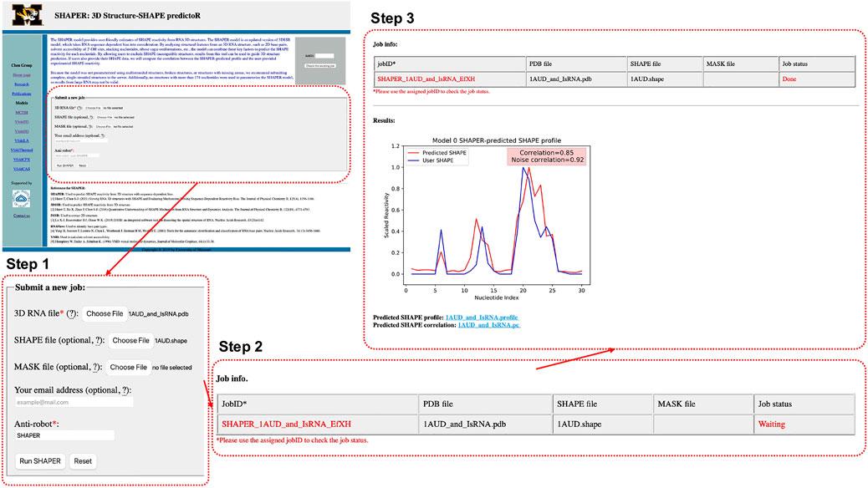This screenshot has height=488, width=868.
Task: Focus the example@mail.com email field in enlarged form
Action: 74,402
